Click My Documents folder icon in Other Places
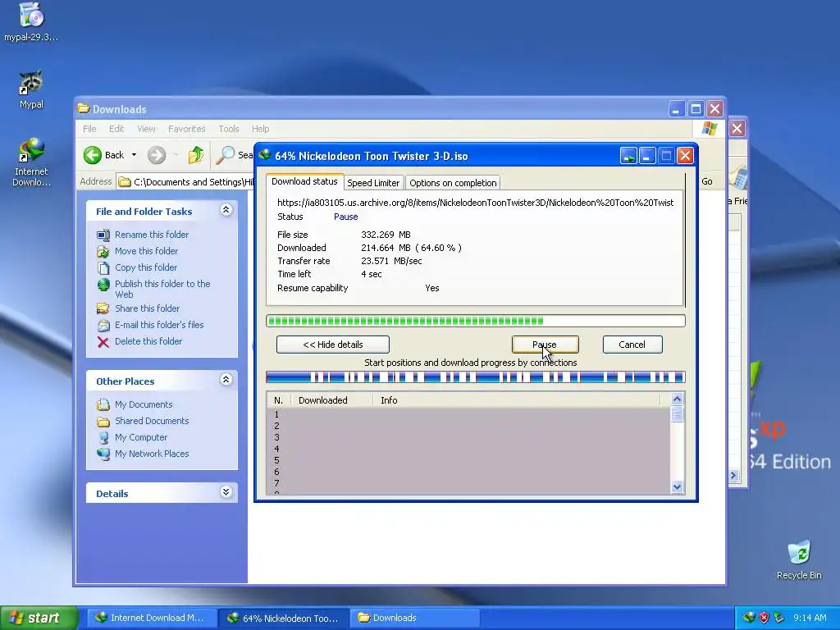Image resolution: width=840 pixels, height=630 pixels. (103, 404)
